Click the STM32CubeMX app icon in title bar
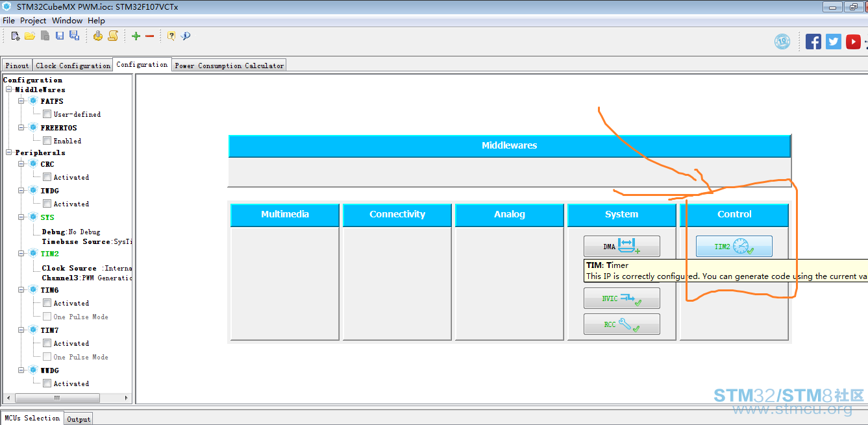This screenshot has height=425, width=868. (x=7, y=6)
